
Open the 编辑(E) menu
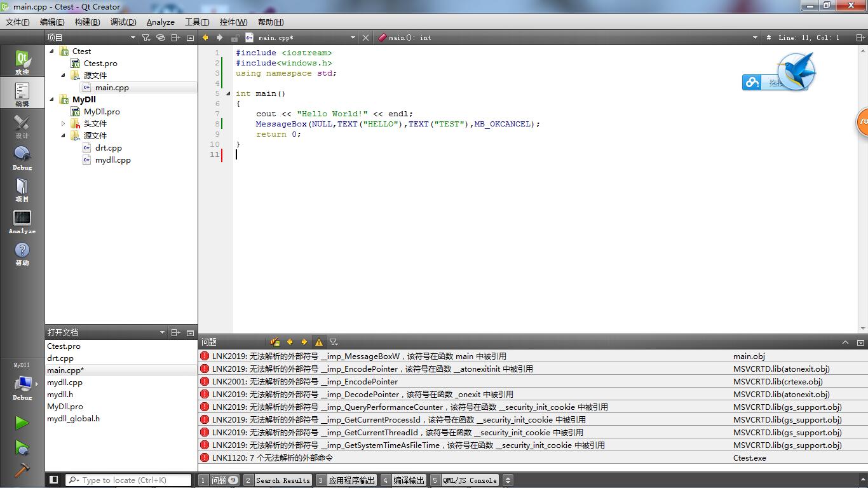tap(52, 22)
